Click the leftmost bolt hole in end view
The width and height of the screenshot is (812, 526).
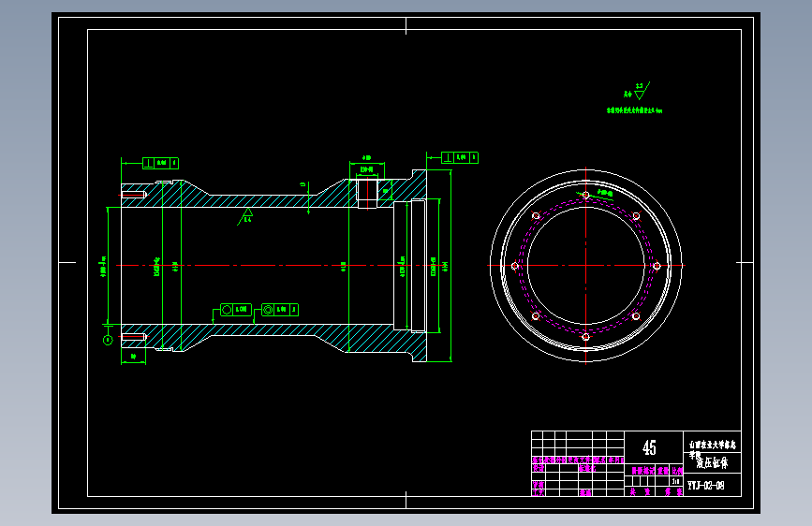[515, 266]
